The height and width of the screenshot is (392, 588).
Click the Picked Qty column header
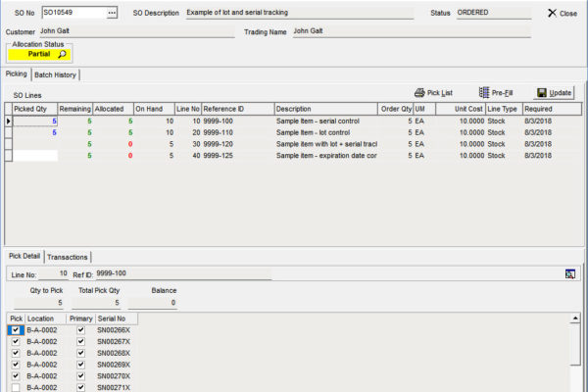[35, 109]
